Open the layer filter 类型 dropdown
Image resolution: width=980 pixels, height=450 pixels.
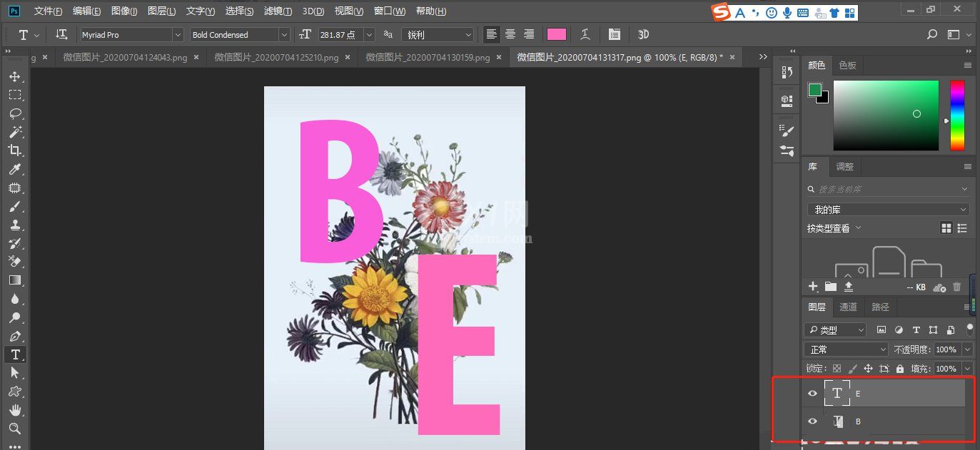coord(835,330)
